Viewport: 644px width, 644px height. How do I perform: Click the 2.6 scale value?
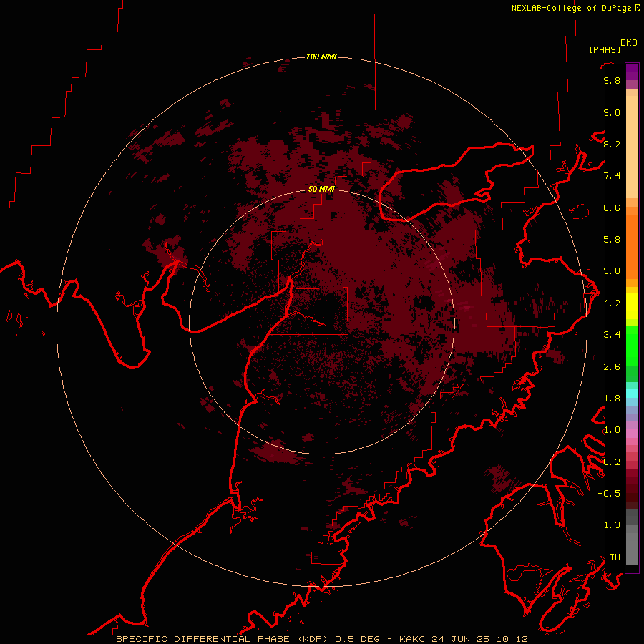tap(612, 367)
